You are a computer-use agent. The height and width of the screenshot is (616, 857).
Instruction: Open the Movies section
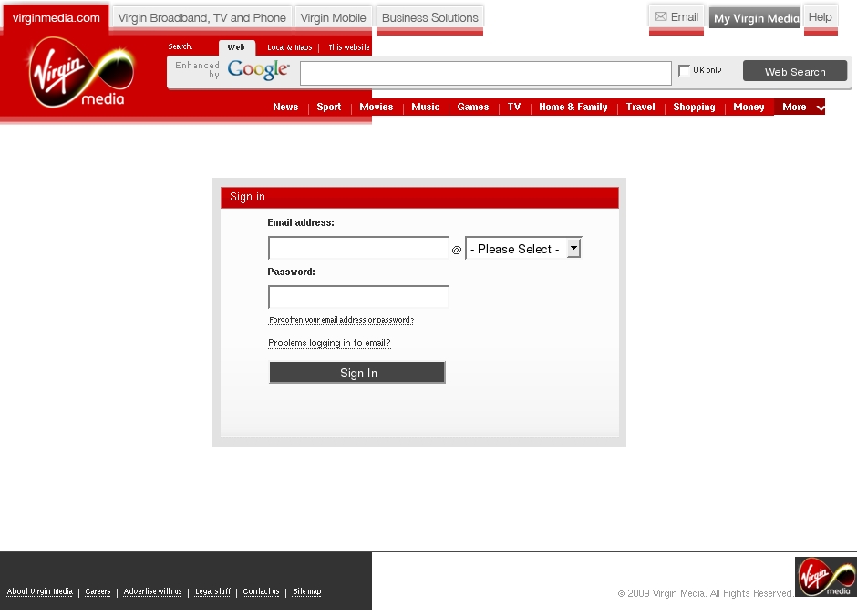(x=376, y=107)
